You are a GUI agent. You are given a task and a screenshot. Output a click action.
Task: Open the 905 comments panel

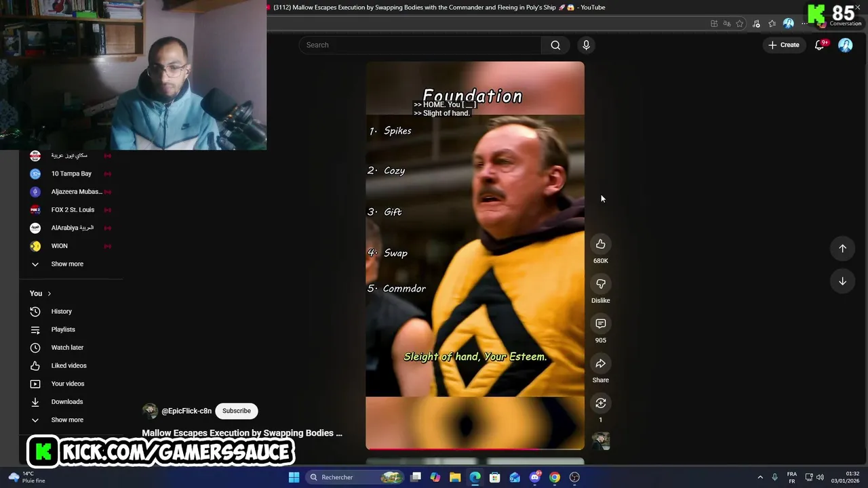(600, 324)
